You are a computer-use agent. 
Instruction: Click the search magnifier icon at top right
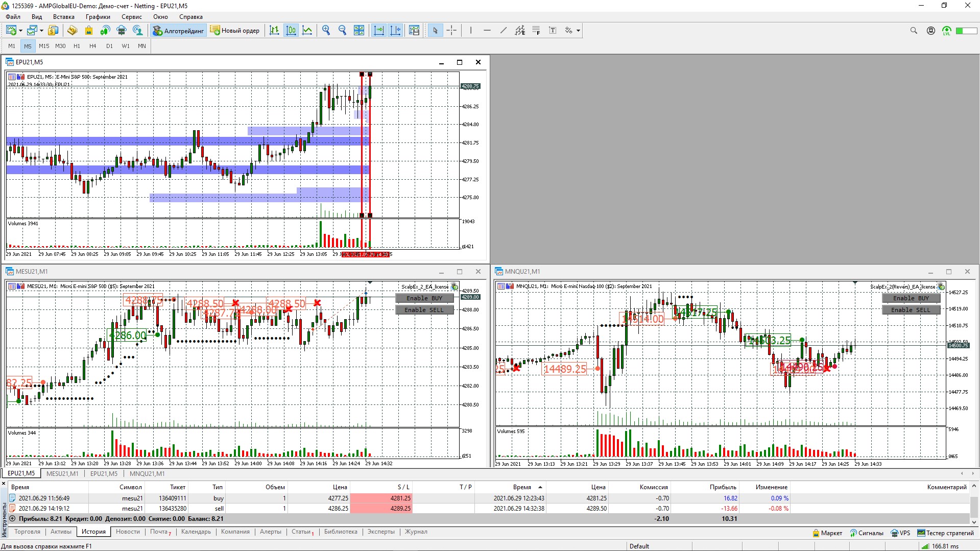(x=914, y=31)
